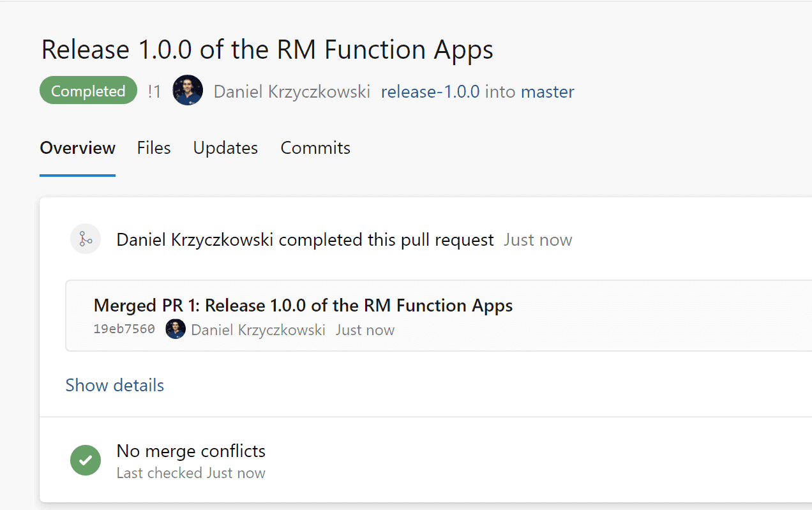The height and width of the screenshot is (510, 812).
Task: Open the Commits tab
Action: click(x=315, y=148)
